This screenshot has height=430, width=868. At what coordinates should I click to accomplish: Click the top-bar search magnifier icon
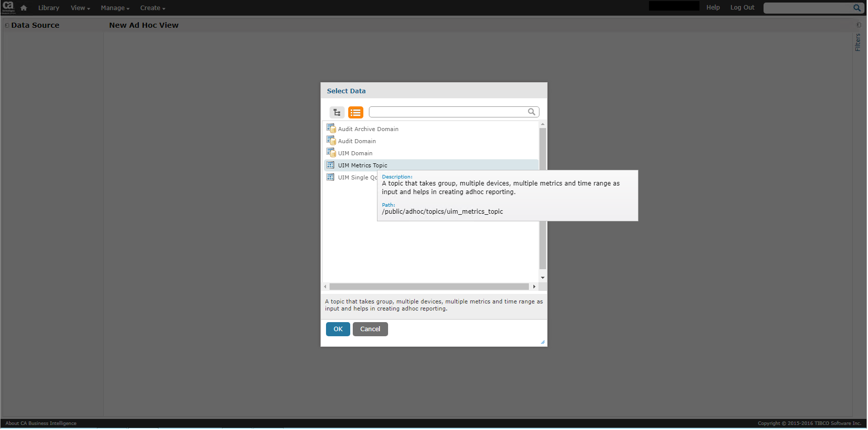pyautogui.click(x=857, y=8)
